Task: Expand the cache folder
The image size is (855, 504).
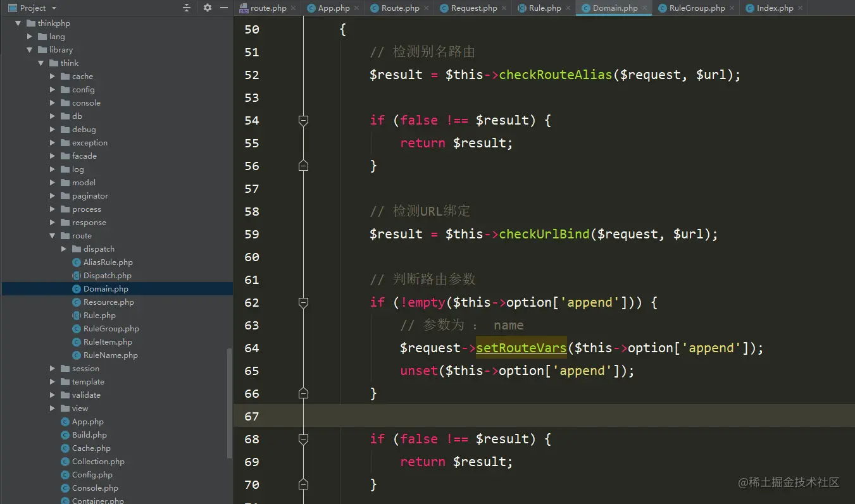Action: (53, 77)
